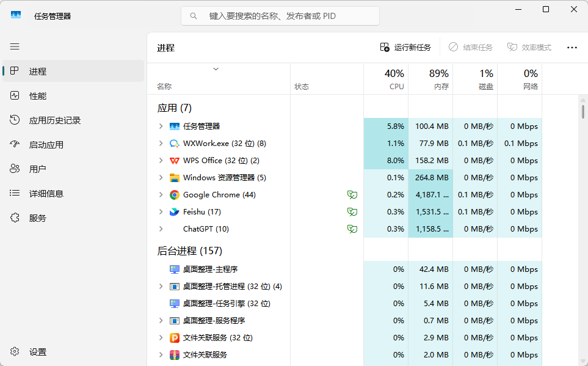Click the 桌面整理-托管进程 icon
The image size is (588, 366).
(x=175, y=287)
